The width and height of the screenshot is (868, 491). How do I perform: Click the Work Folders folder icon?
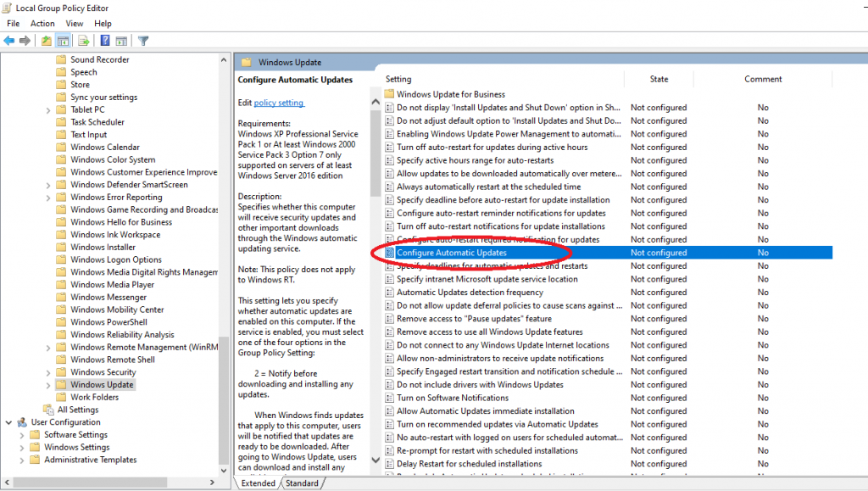click(x=61, y=397)
